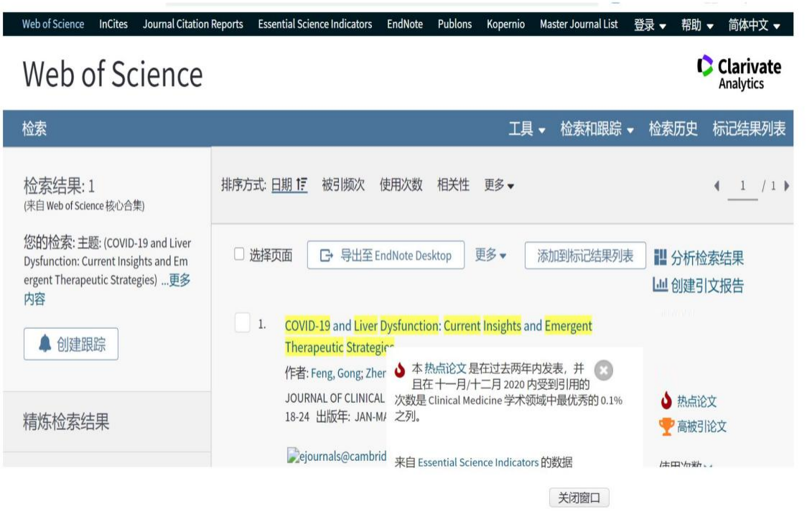Click the 精炼检索结果 heading

(x=66, y=421)
